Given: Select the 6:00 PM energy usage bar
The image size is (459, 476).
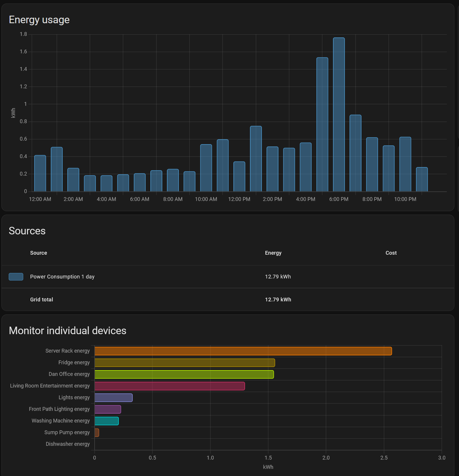Looking at the screenshot, I should (339, 115).
